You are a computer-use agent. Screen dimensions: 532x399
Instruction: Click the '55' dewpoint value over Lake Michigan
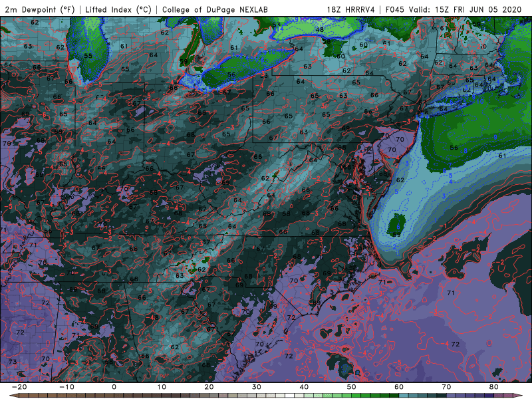tap(88, 56)
